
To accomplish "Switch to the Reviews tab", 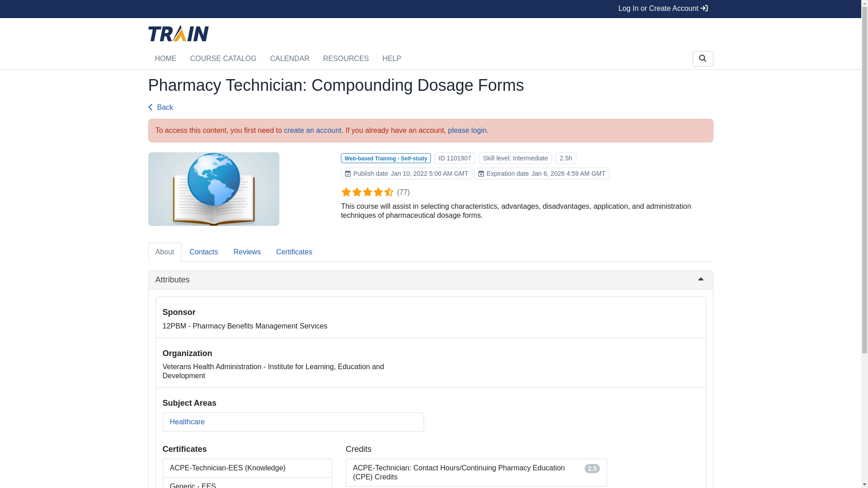I will pyautogui.click(x=247, y=252).
